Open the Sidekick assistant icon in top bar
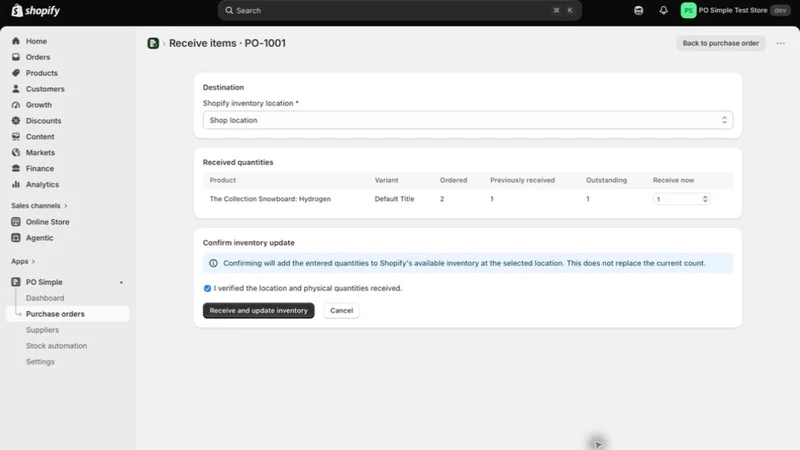The height and width of the screenshot is (450, 800). [638, 10]
